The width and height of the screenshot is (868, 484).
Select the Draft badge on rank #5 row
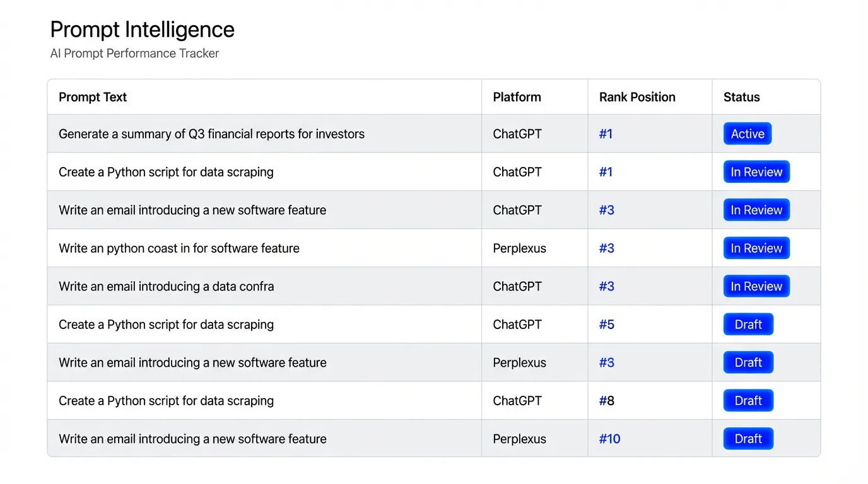coord(748,324)
